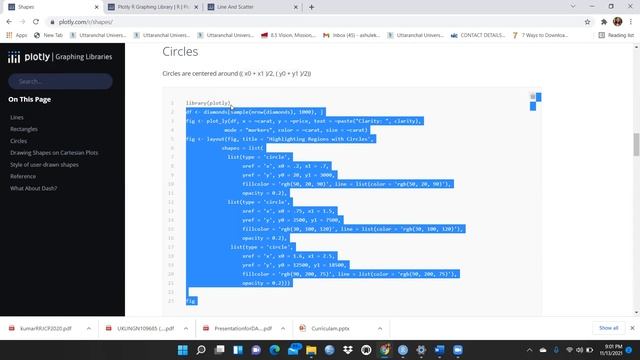The height and width of the screenshot is (360, 640).
Task: Click the plotly Graphing Libraries logo
Action: pos(60,57)
